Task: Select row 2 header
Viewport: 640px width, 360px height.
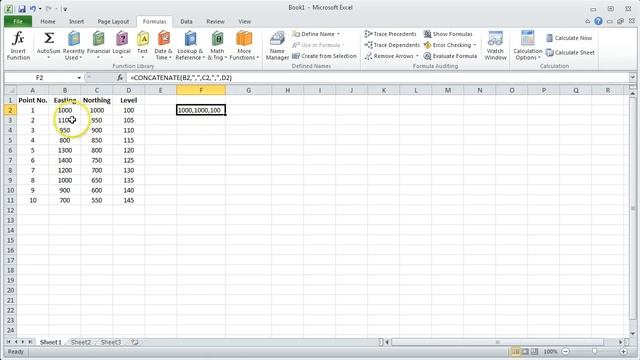Action: [11, 110]
